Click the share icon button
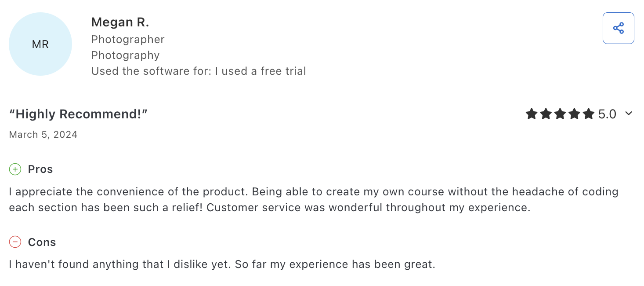This screenshot has width=644, height=286. 618,28
